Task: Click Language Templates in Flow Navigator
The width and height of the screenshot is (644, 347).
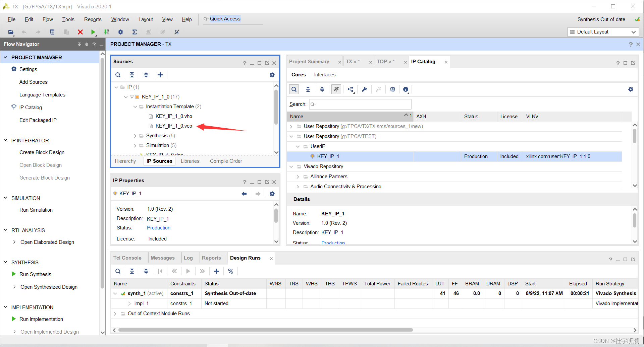Action: 42,94
